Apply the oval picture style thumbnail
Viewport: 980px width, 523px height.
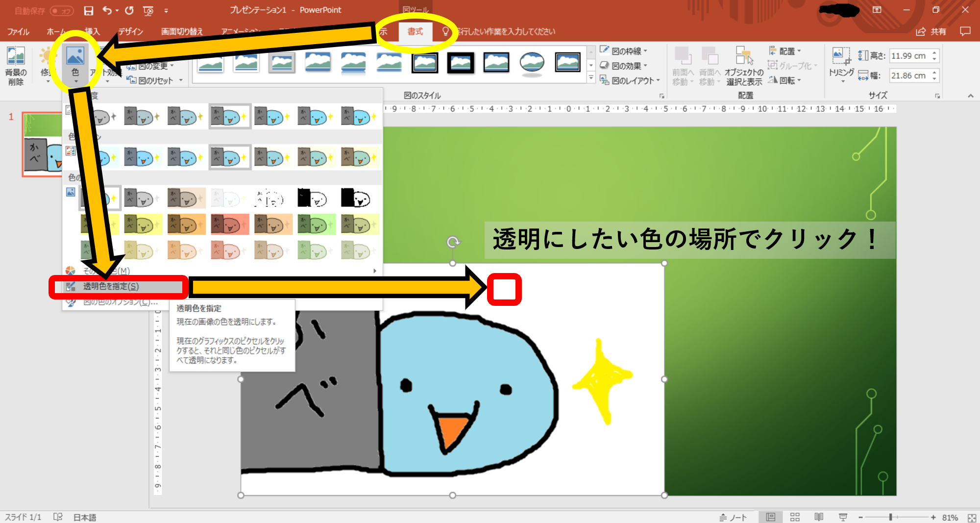click(532, 64)
